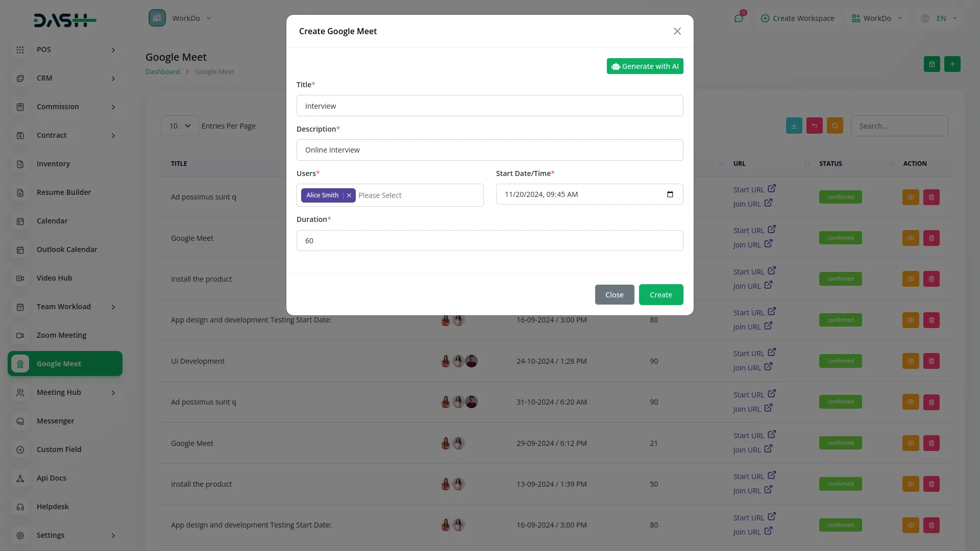This screenshot has height=551, width=980.
Task: Remove Alice Smith tag with the x icon
Action: [349, 195]
